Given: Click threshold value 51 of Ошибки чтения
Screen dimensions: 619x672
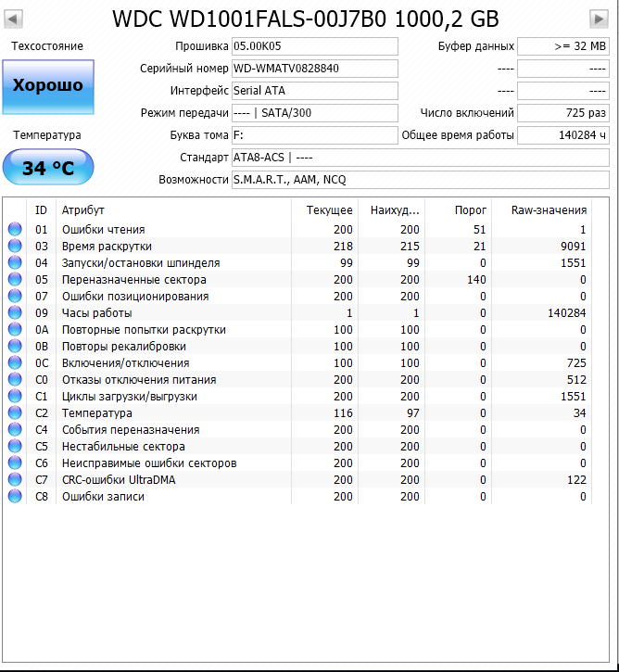Looking at the screenshot, I should [479, 230].
